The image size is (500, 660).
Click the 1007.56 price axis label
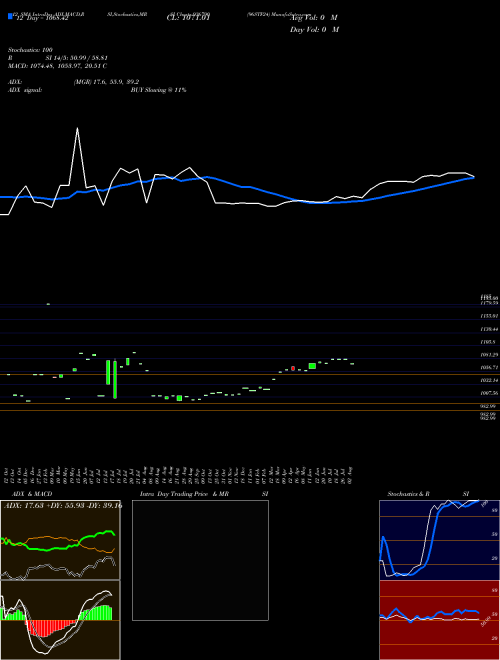coord(489,393)
